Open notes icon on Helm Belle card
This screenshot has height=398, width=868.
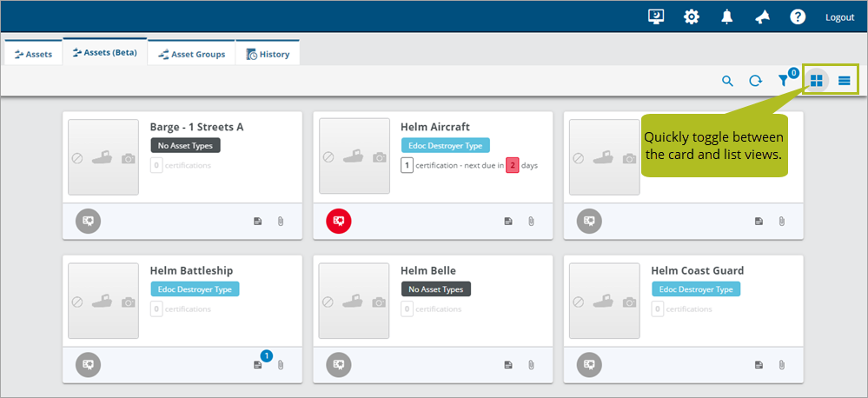coord(508,365)
